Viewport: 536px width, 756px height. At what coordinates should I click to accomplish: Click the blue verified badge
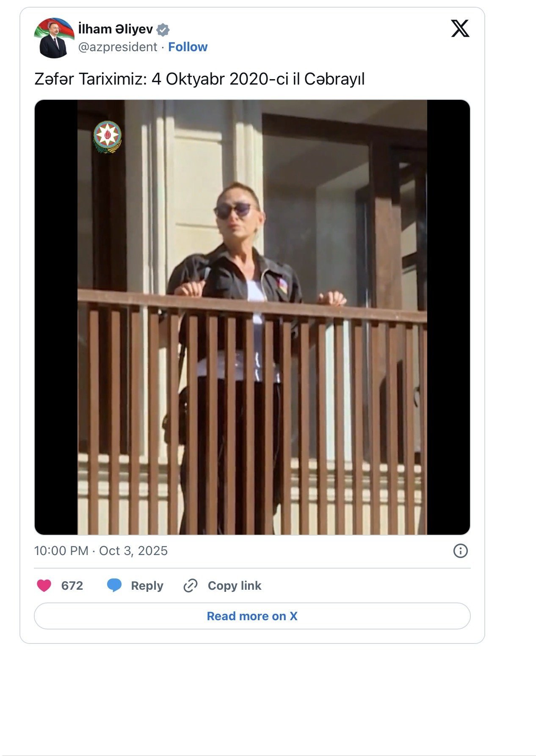pos(163,30)
